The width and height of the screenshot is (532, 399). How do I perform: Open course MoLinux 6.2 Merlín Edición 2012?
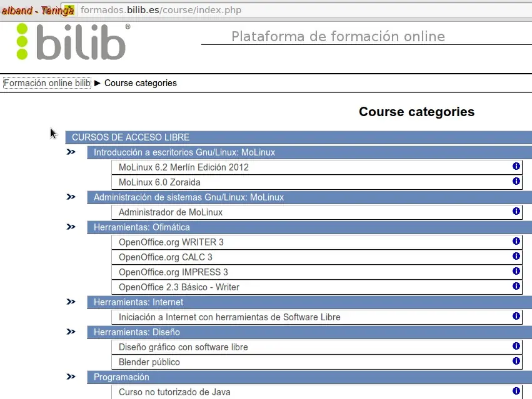point(184,167)
